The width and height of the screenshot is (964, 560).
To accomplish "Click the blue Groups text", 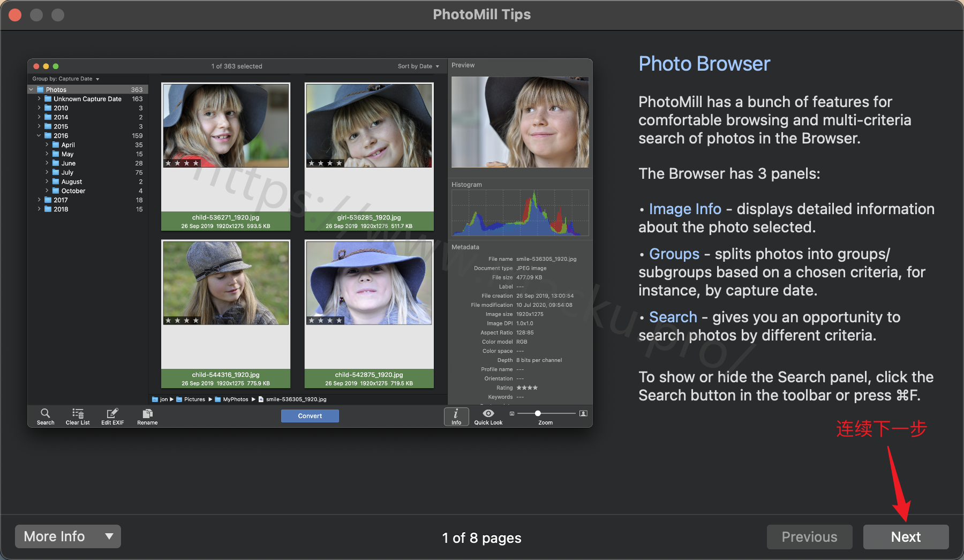I will [x=674, y=254].
